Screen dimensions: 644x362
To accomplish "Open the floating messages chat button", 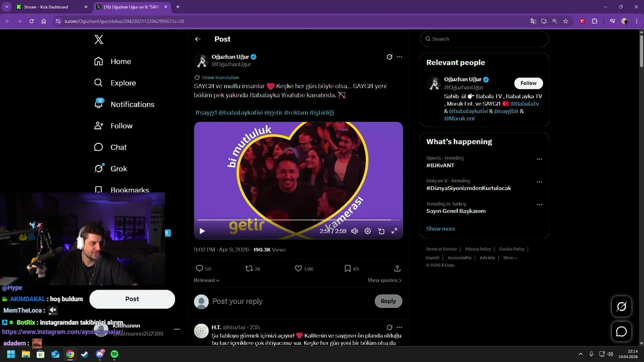I will [x=621, y=331].
